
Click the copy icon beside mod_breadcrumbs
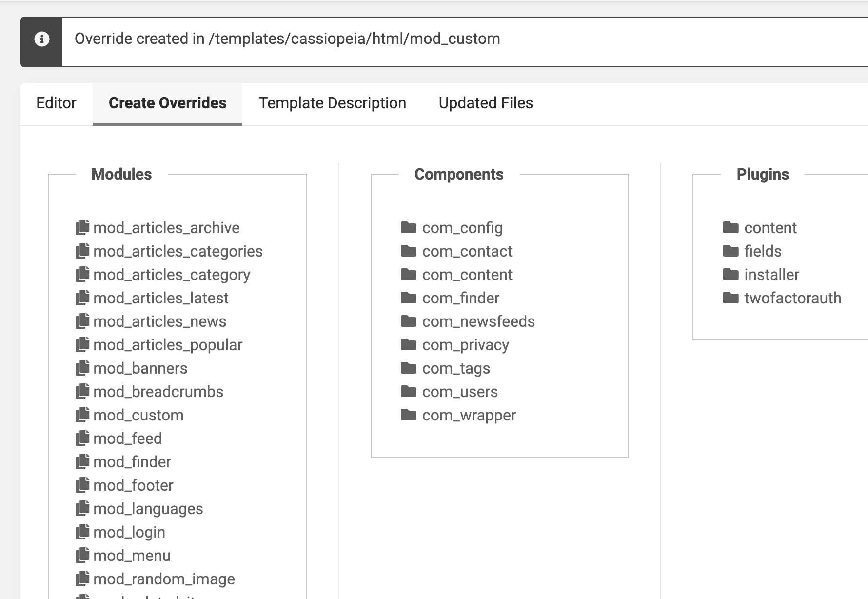[x=82, y=391]
